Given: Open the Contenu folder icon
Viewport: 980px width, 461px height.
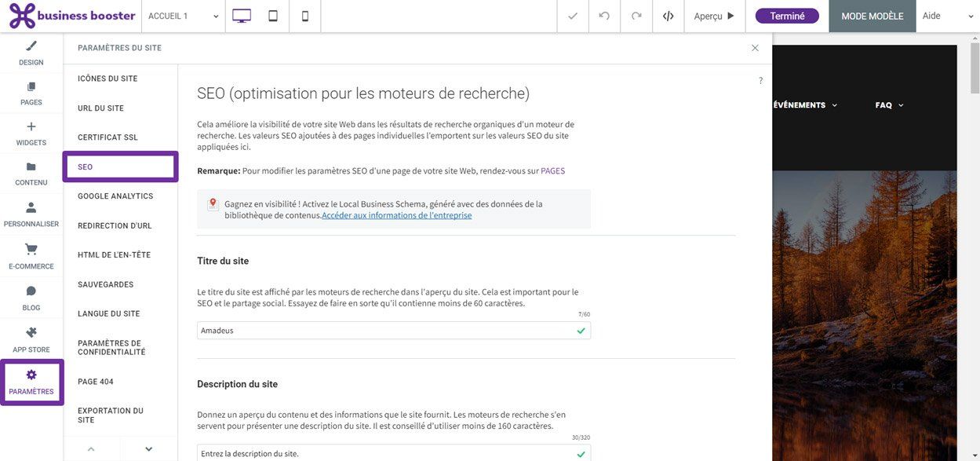Looking at the screenshot, I should point(31,166).
